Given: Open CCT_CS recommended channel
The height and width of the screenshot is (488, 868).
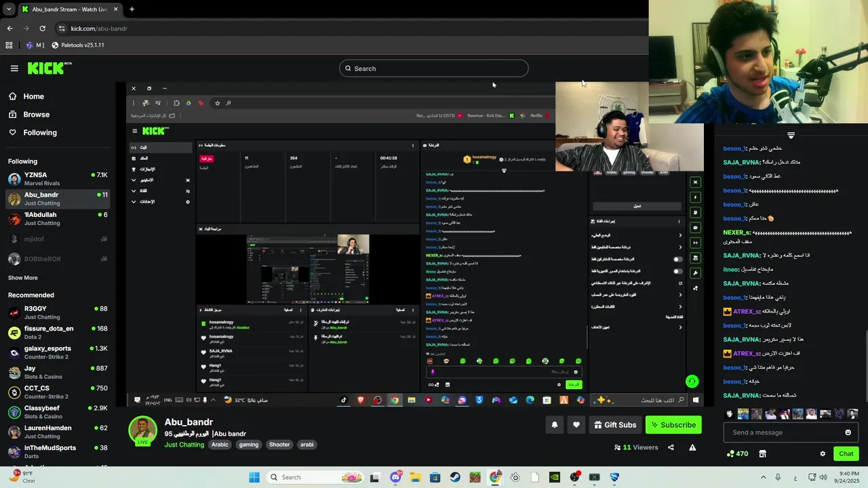Looking at the screenshot, I should pyautogui.click(x=58, y=392).
